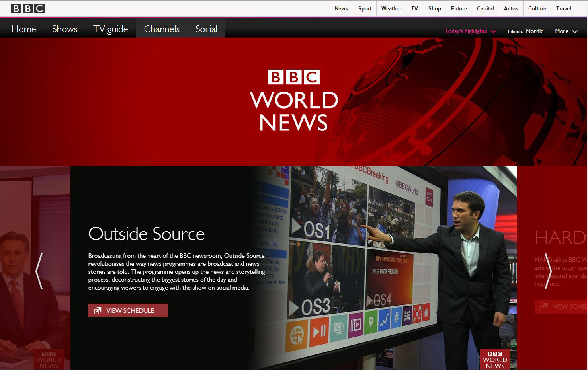Open the TV link in the top bar

coord(415,8)
